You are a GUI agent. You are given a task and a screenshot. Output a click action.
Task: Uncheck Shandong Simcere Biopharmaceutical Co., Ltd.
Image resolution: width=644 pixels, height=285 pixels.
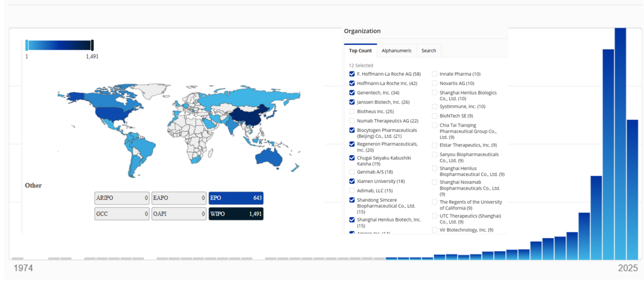tap(352, 200)
